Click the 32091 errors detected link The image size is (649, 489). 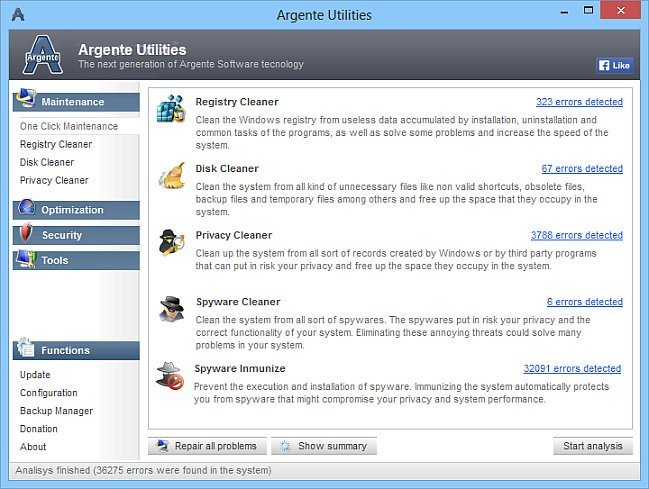click(573, 369)
